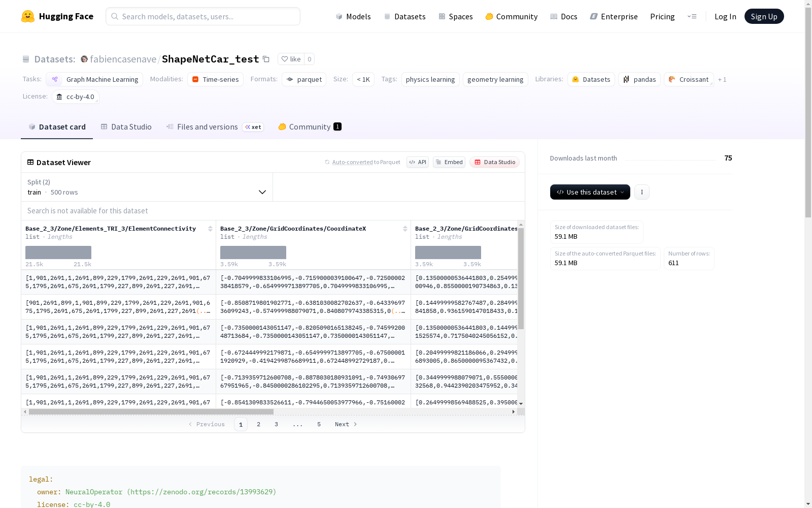Open Data Studio from the viewer header
Image resolution: width=812 pixels, height=508 pixels.
coord(494,162)
